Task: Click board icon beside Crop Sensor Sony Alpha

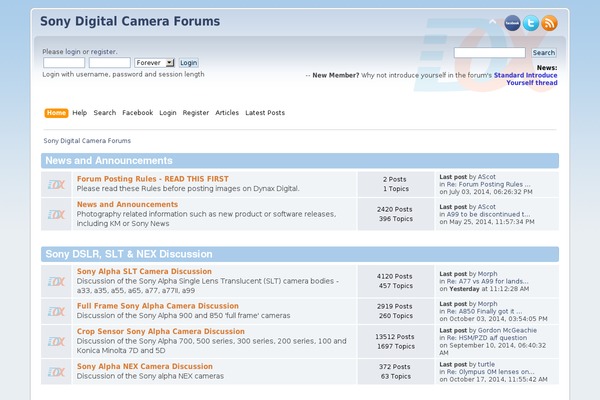Action: click(x=56, y=341)
